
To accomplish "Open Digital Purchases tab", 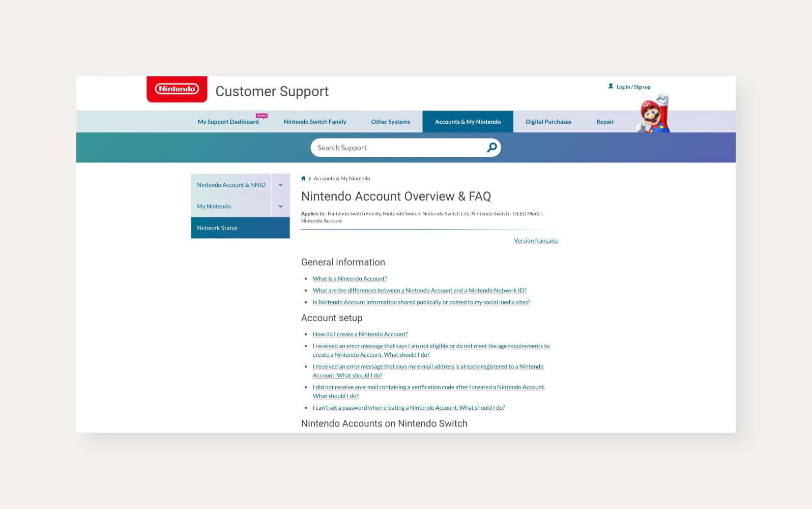I will tap(548, 122).
